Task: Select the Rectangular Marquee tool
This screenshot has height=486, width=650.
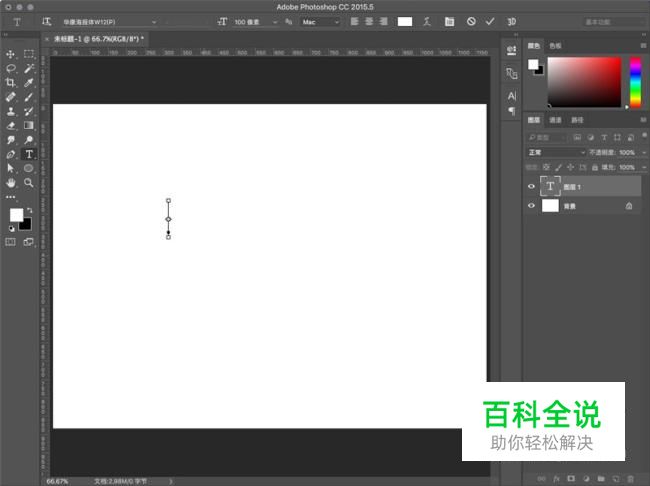Action: 29,54
